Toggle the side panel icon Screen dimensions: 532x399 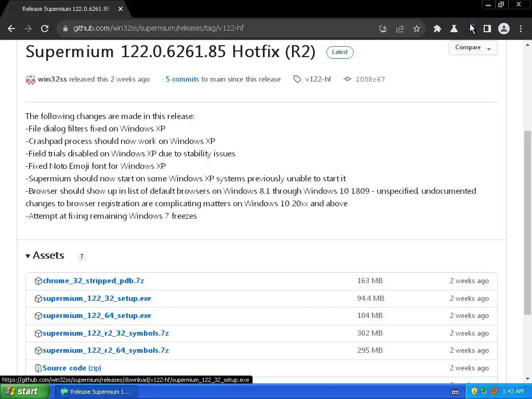coord(487,29)
